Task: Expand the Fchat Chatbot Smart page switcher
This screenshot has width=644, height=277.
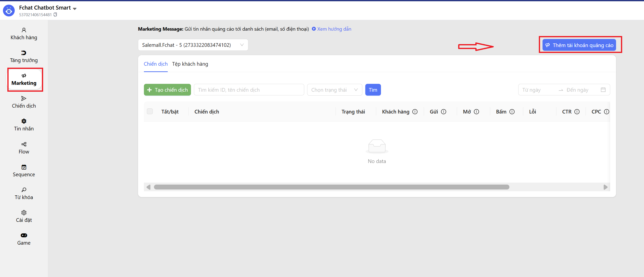Action: tap(75, 8)
